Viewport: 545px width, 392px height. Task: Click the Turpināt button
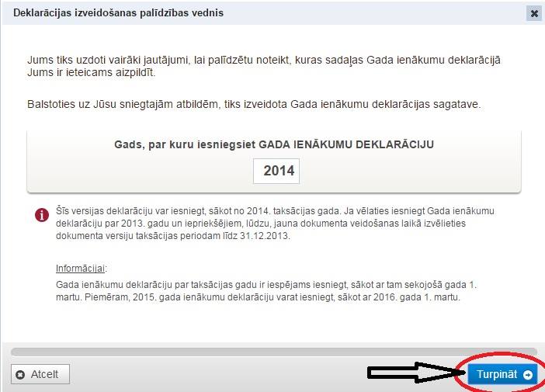(x=503, y=374)
